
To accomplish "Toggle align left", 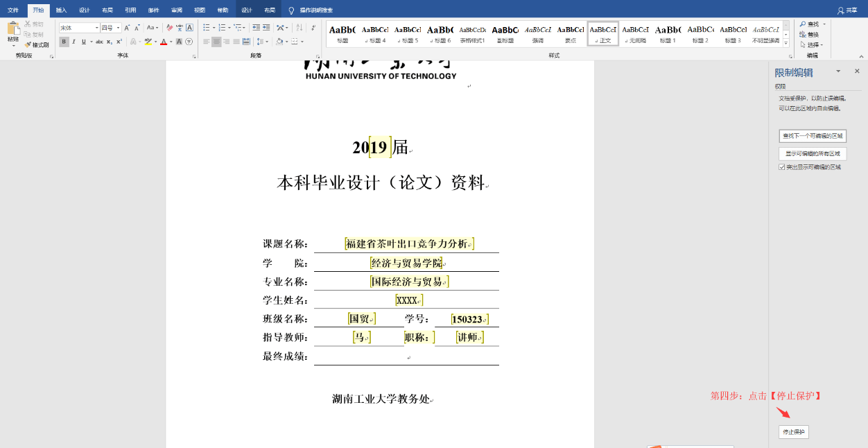I will [x=207, y=42].
